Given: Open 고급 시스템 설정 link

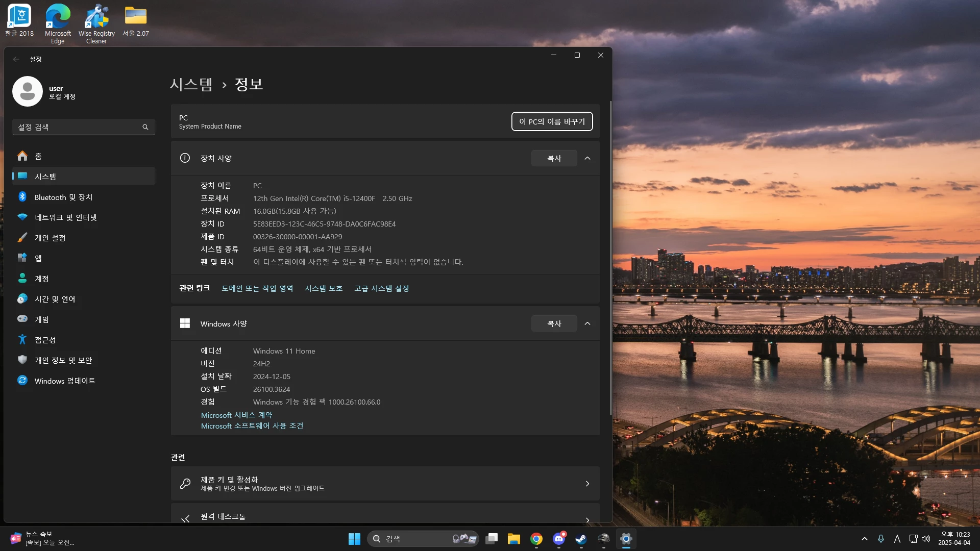Looking at the screenshot, I should click(381, 288).
